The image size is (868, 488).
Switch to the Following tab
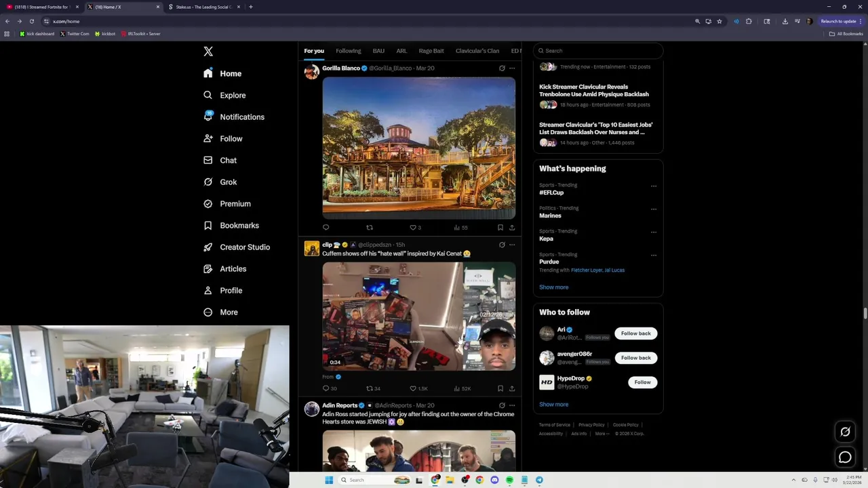pos(349,51)
